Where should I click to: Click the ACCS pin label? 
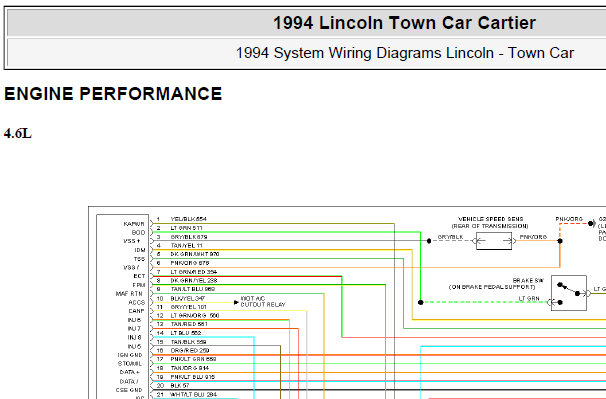point(136,302)
